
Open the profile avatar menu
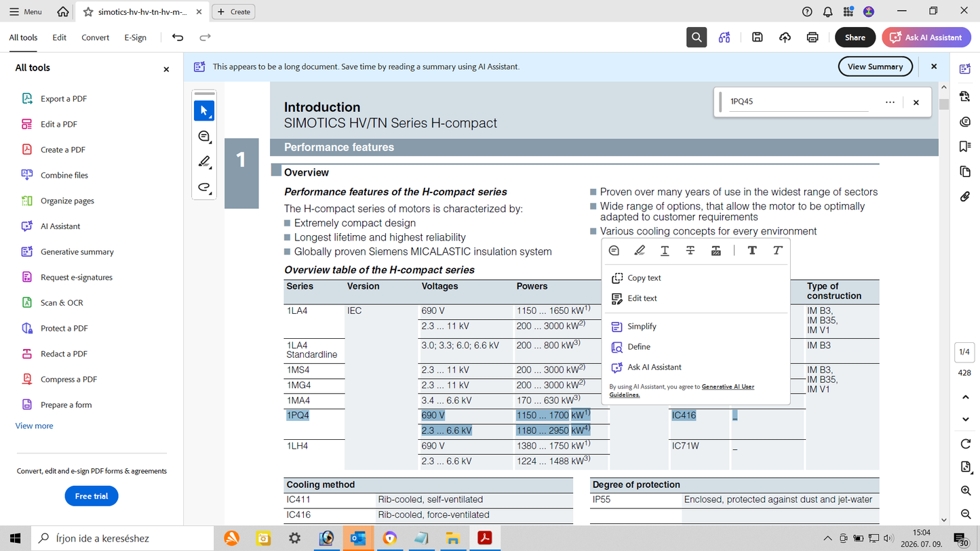pos(869,12)
